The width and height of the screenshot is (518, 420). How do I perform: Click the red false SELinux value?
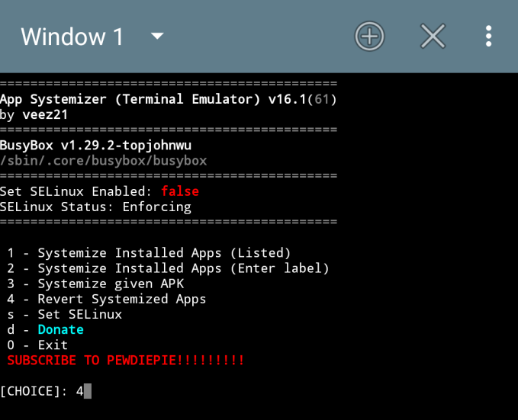pos(180,191)
